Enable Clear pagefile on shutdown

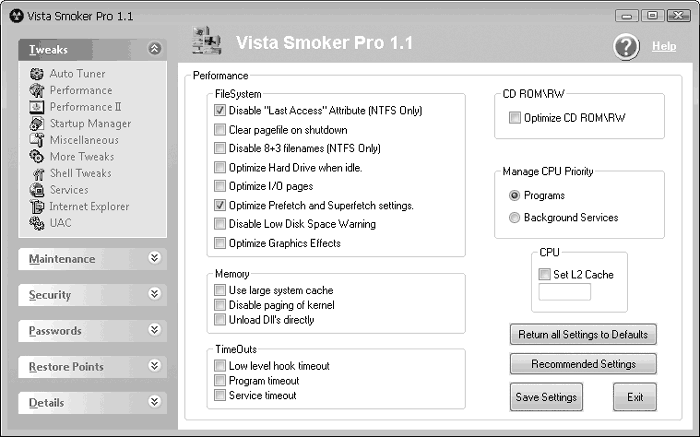pos(220,130)
